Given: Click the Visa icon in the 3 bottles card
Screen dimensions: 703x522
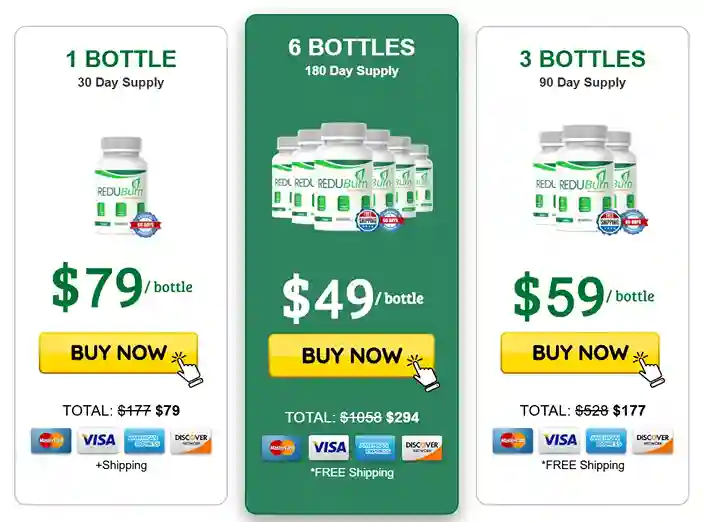Looking at the screenshot, I should click(560, 441).
